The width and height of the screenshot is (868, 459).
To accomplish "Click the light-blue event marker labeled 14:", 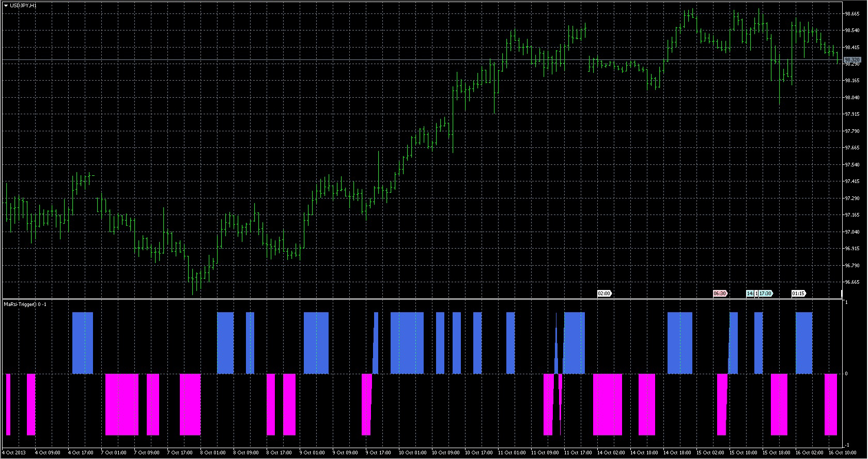I will click(x=750, y=294).
